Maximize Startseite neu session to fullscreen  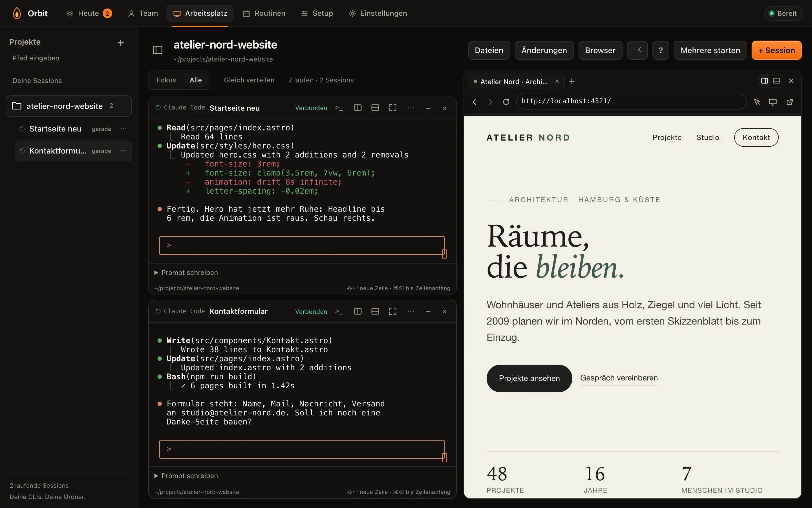click(x=392, y=108)
